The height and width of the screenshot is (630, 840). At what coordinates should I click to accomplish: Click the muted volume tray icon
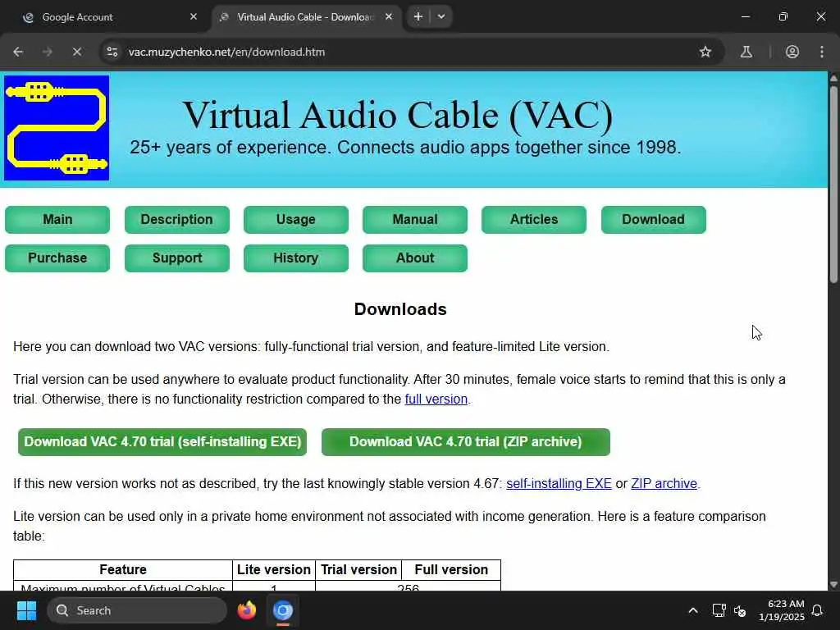click(740, 610)
